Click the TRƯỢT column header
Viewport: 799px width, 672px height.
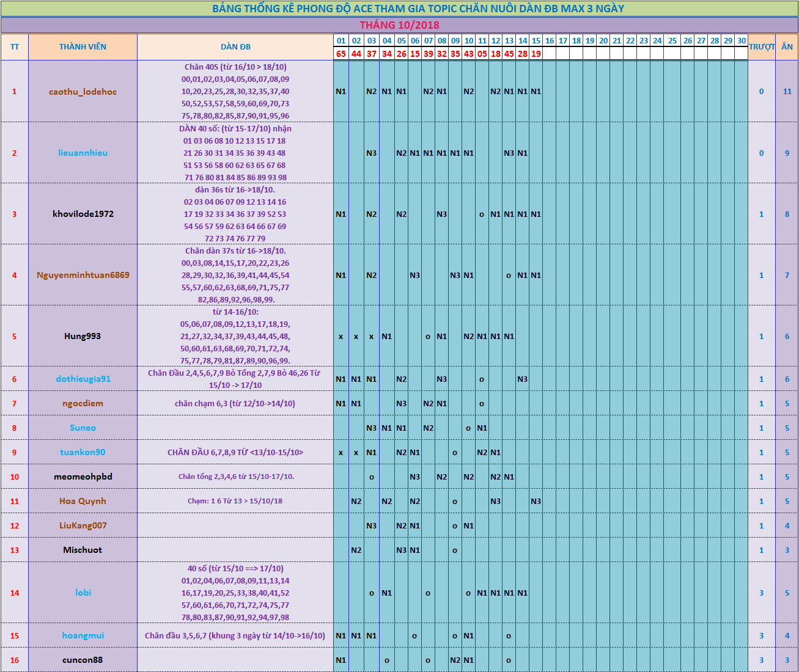click(x=762, y=47)
